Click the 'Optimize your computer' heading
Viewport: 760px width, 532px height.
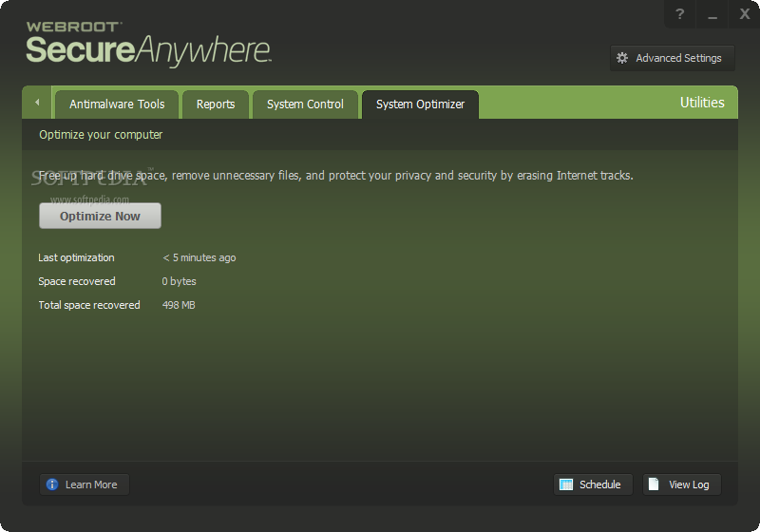click(x=101, y=135)
